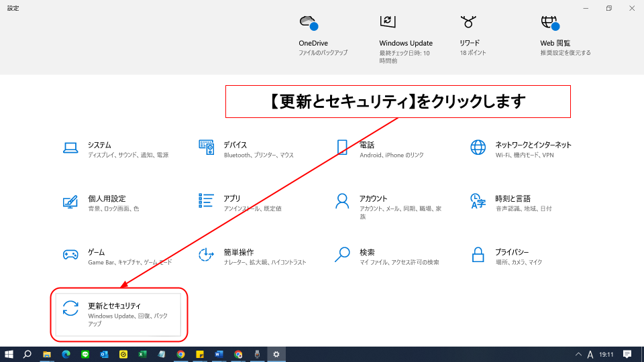The height and width of the screenshot is (362, 644).
Task: Open 個人用設定 personalization settings
Action: [x=106, y=199]
